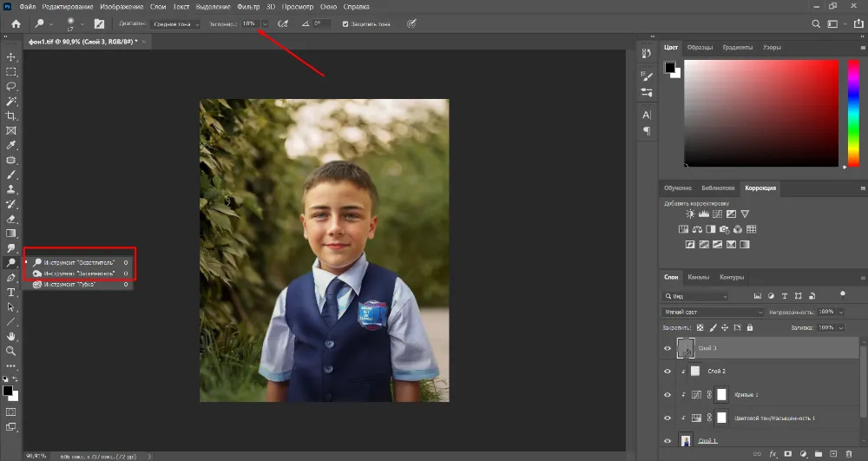Screen dimensions: 868x461
Task: Select the Move tool in the toolbar
Action: tap(11, 56)
